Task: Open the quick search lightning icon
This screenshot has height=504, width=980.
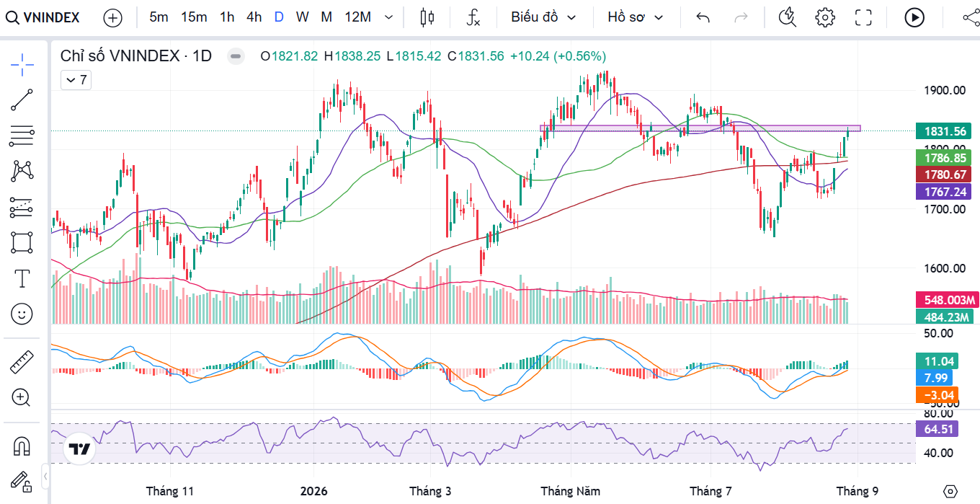Action: point(788,17)
